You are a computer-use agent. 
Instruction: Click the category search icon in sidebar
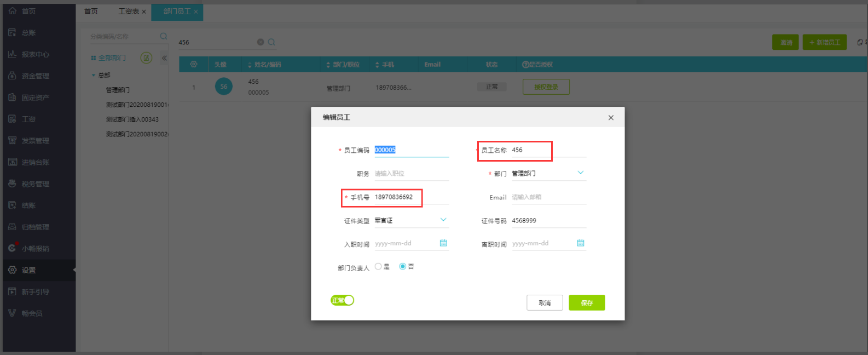163,36
